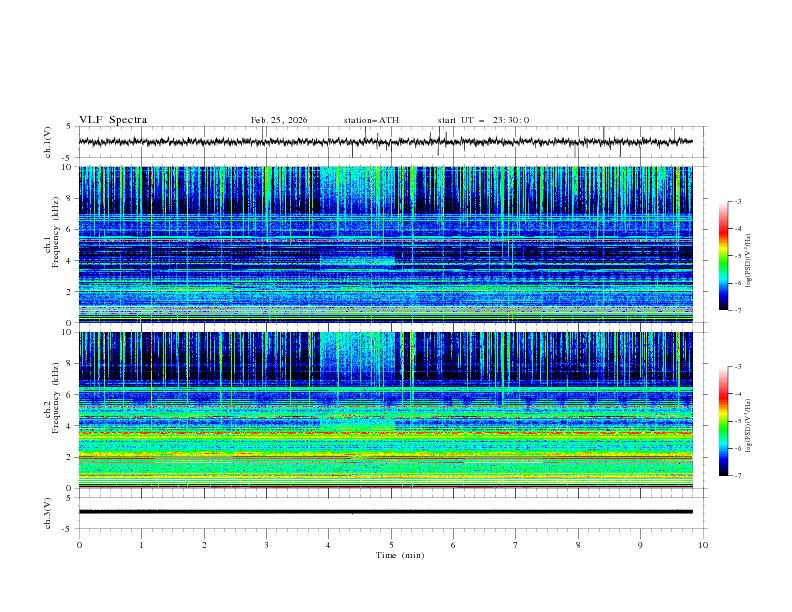This screenshot has height=612, width=792.
Task: Click the lower colorbar log(PSD) label
Action: click(749, 421)
